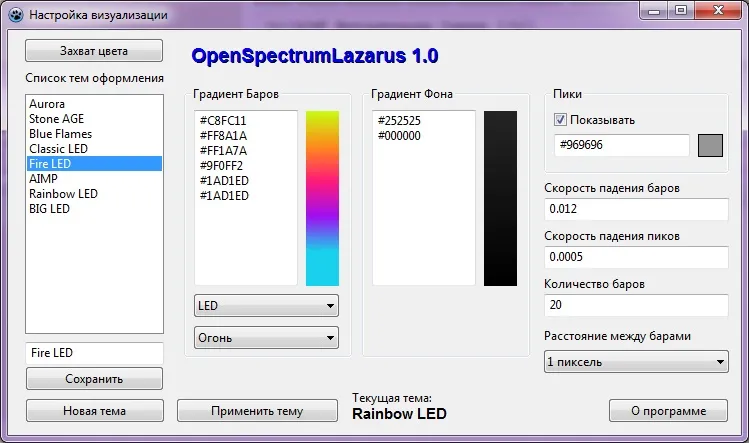The height and width of the screenshot is (443, 749).
Task: Create a theme with Новая тема button
Action: coord(95,411)
